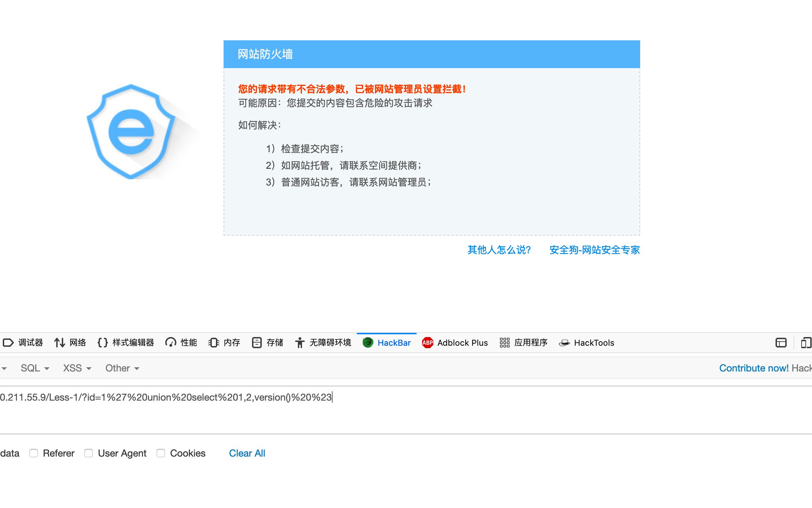The image size is (812, 508).
Task: Click the responsive design mode icon
Action: [x=806, y=343]
